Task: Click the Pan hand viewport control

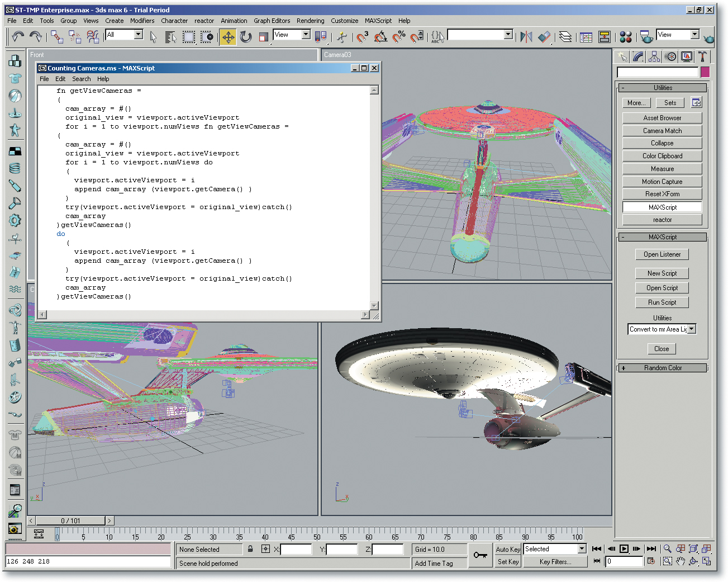Action: (681, 561)
